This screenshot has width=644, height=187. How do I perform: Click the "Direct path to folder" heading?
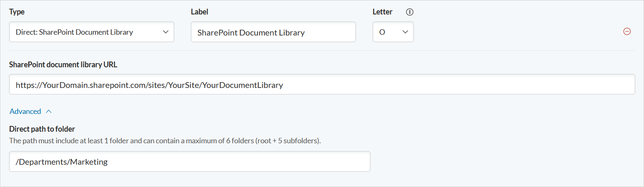42,129
